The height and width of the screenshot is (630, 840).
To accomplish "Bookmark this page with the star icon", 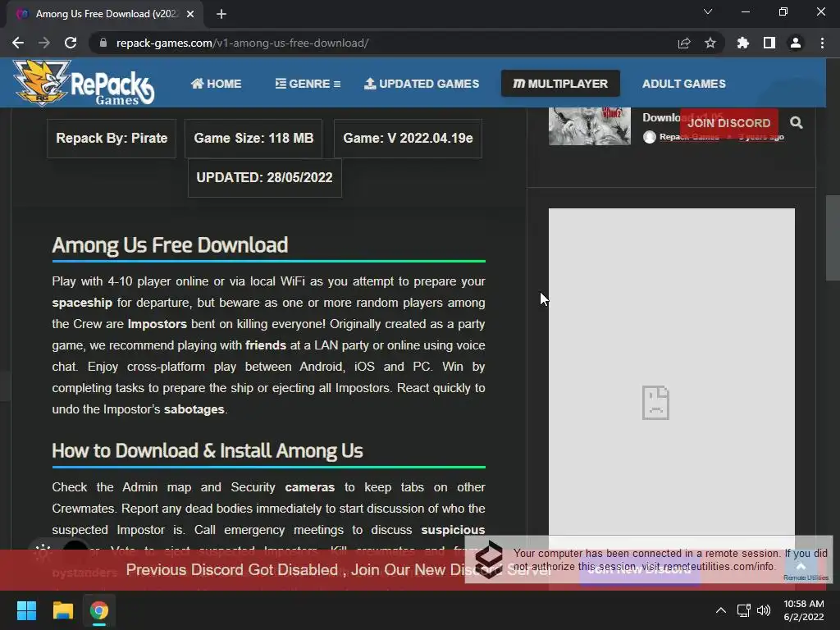I will point(710,43).
